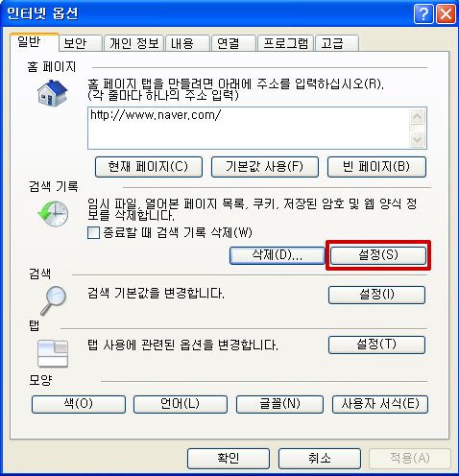
Task: Click the 삭제(D)... button
Action: point(278,255)
